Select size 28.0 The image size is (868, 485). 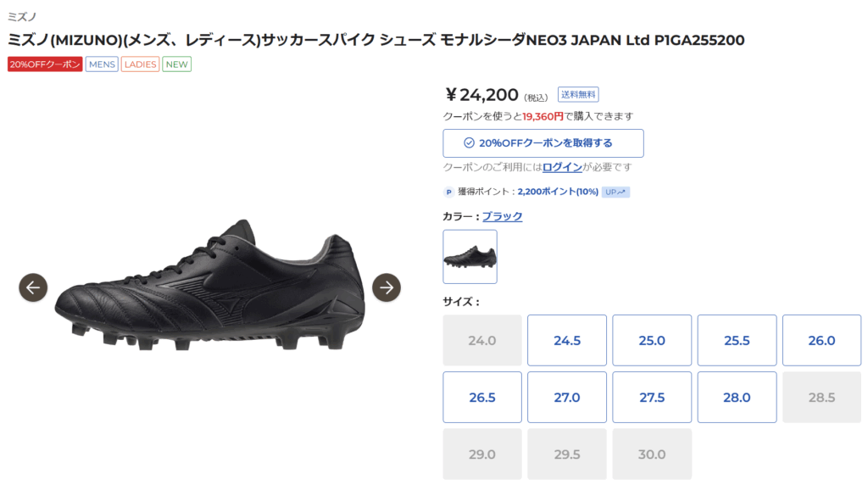click(737, 398)
